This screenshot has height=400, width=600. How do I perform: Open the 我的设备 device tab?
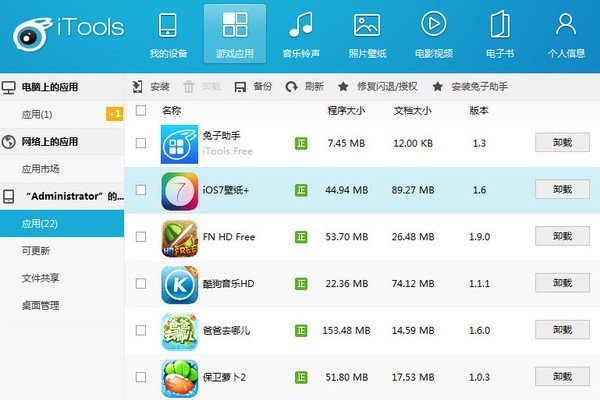(168, 35)
